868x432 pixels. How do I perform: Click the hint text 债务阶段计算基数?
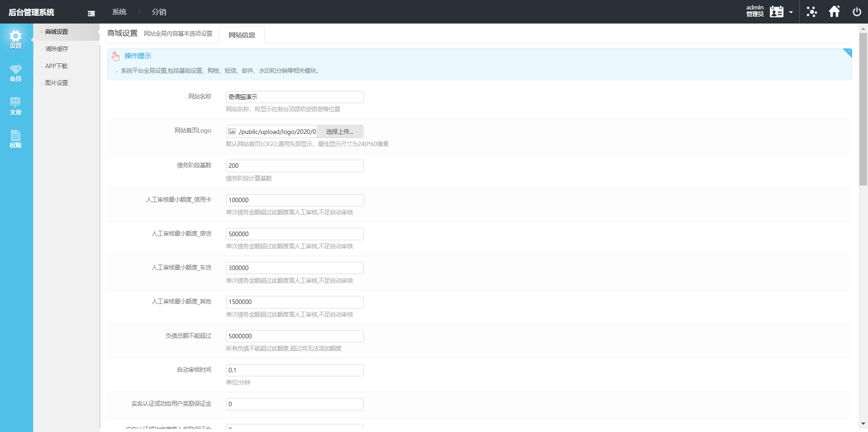point(249,178)
